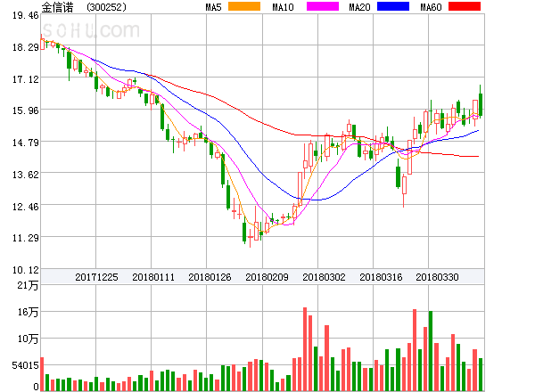Viewport: 535px width, 392px height.
Task: Click the 20171225 date label
Action: click(x=96, y=277)
